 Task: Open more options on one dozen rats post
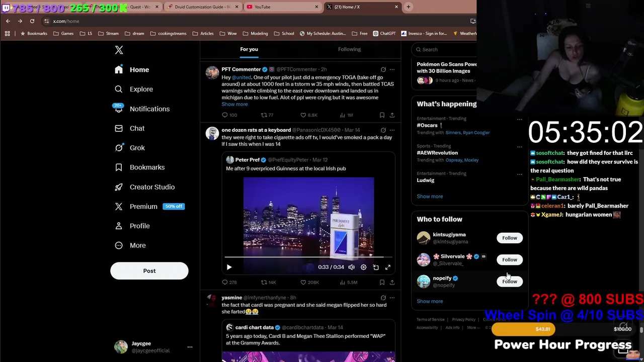(392, 130)
